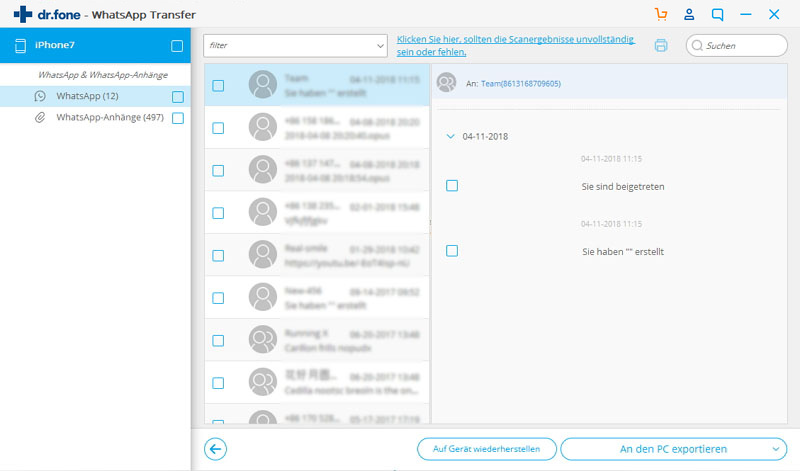
Task: Open the user account icon
Action: (689, 14)
